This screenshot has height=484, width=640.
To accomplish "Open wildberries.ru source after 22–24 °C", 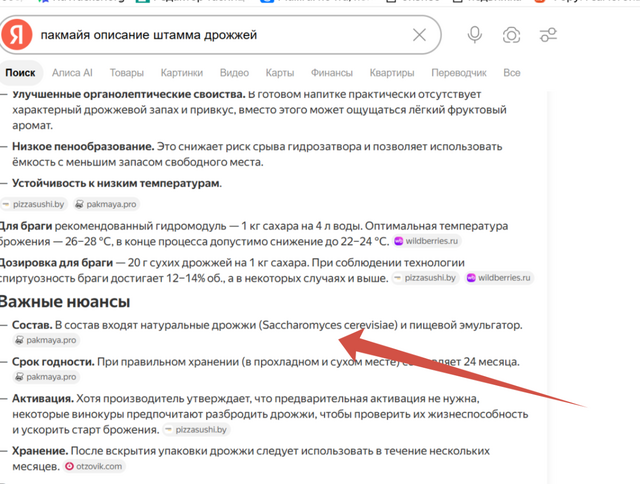I will coord(427,241).
